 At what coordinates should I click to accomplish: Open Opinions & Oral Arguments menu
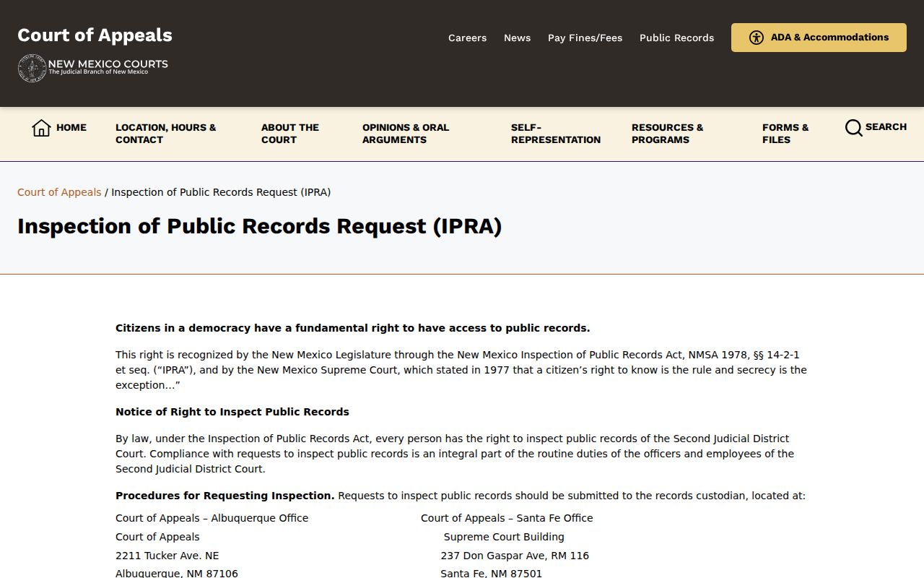(406, 134)
